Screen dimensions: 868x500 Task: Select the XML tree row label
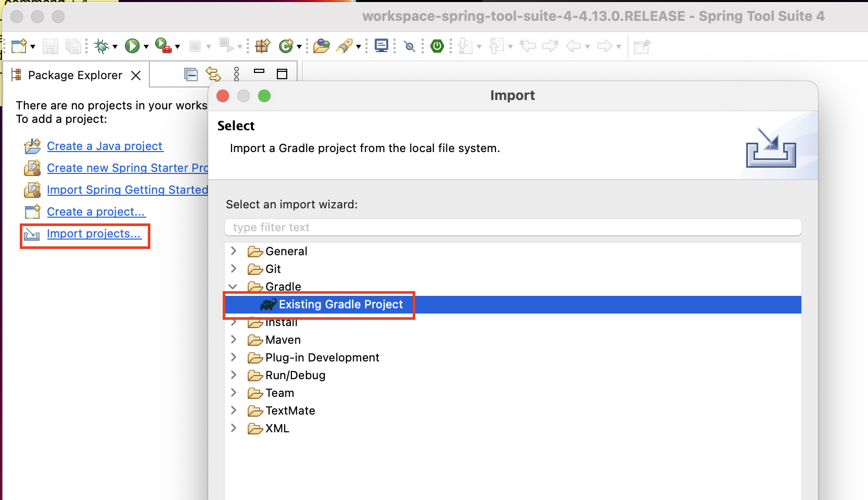tap(277, 429)
